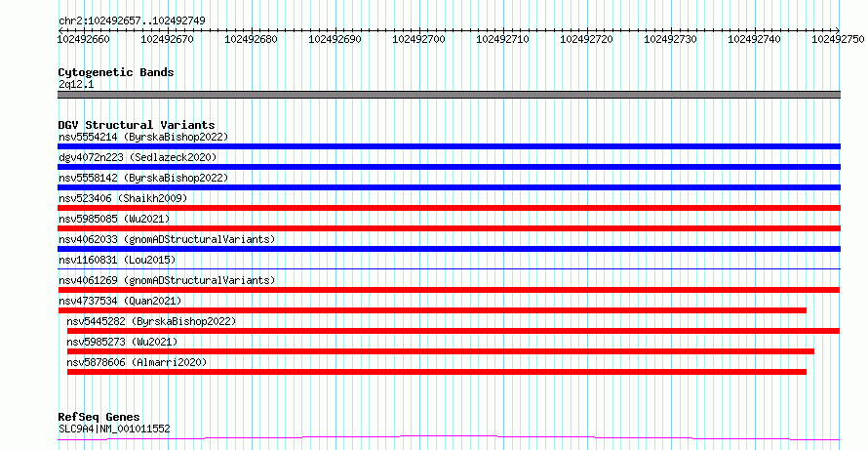Image resolution: width=868 pixels, height=450 pixels.
Task: Click the thin nsv1160831 (Lou2015) line
Action: coord(449,268)
